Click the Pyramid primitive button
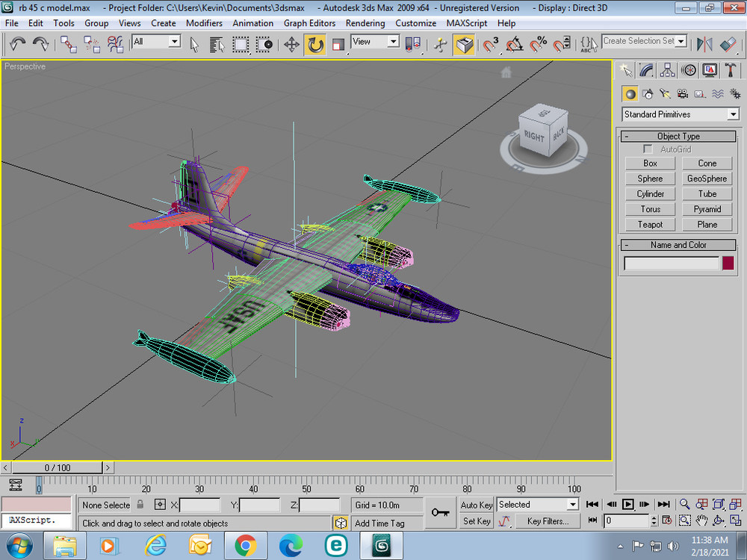Viewport: 747px width, 560px height. [x=707, y=209]
